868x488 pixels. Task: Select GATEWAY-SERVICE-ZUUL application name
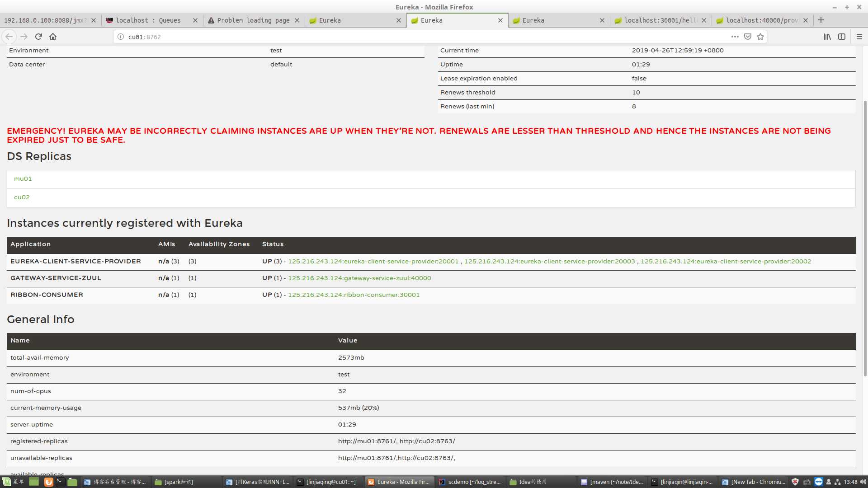point(56,278)
